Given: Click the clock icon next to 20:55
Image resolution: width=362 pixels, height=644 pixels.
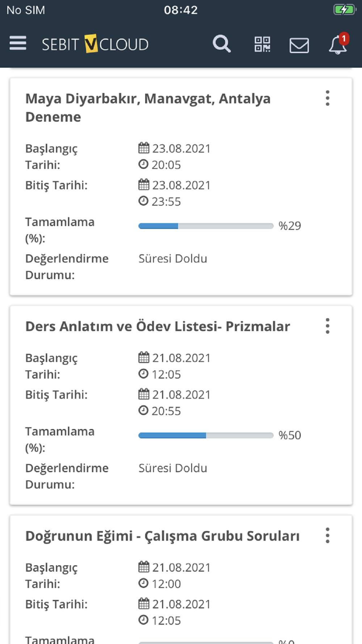Looking at the screenshot, I should (143, 410).
